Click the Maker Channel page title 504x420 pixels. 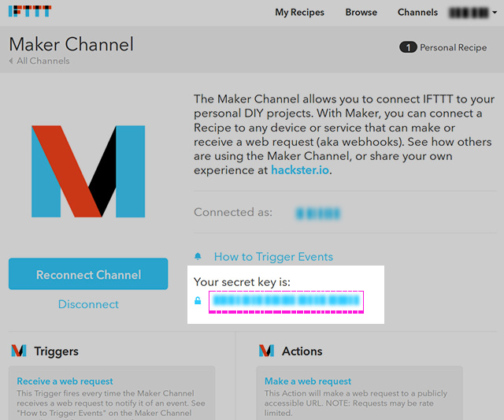(72, 44)
